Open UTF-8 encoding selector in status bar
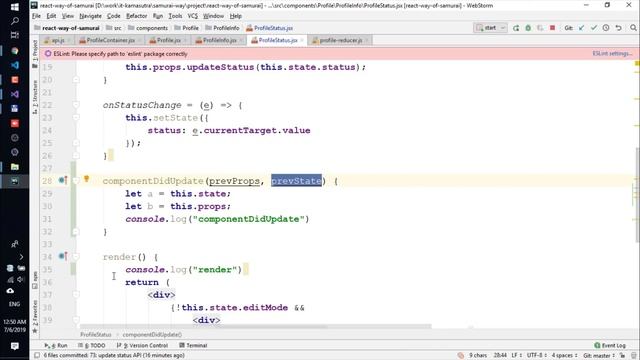Viewport: 640px width, 360px height. pos(536,356)
